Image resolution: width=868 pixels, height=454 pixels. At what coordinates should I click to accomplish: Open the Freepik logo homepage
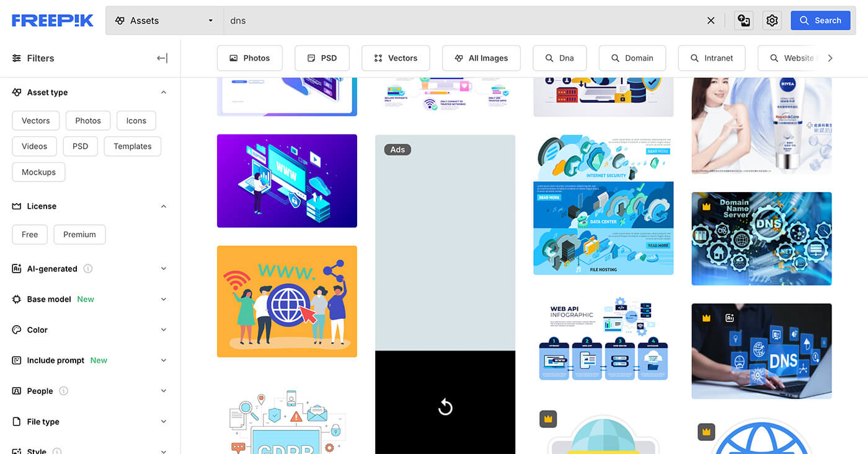[x=53, y=20]
